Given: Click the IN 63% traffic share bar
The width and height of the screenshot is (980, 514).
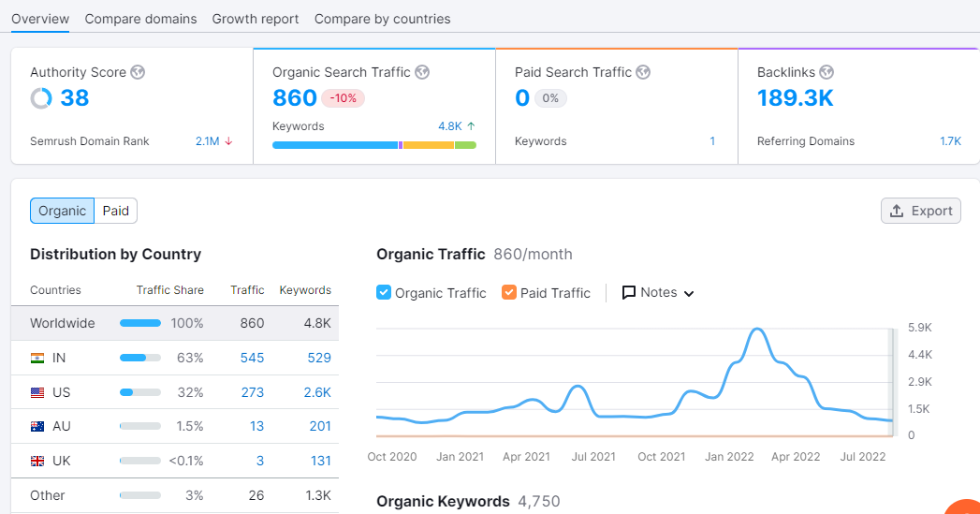Looking at the screenshot, I should (x=140, y=358).
